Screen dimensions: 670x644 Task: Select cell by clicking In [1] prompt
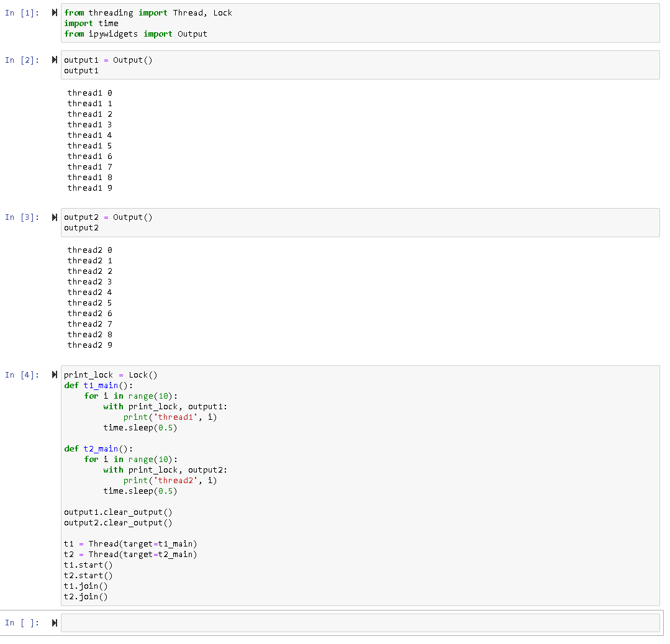click(x=22, y=13)
